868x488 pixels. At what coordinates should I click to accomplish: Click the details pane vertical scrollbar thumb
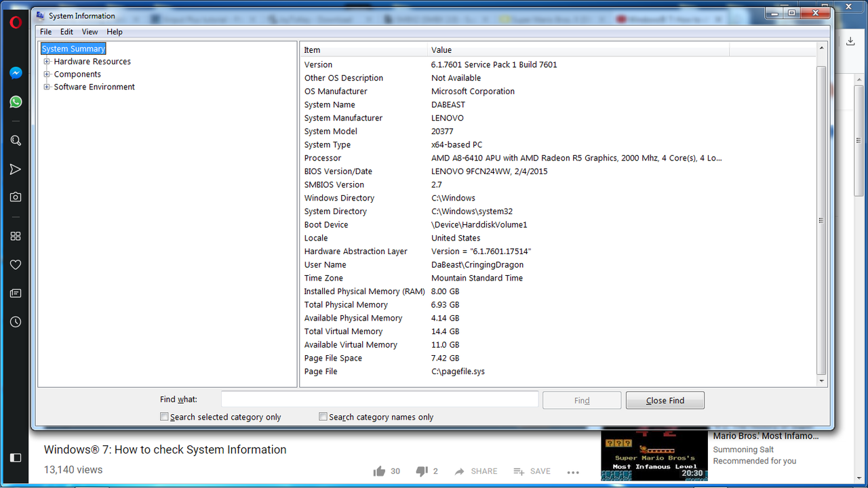click(821, 220)
